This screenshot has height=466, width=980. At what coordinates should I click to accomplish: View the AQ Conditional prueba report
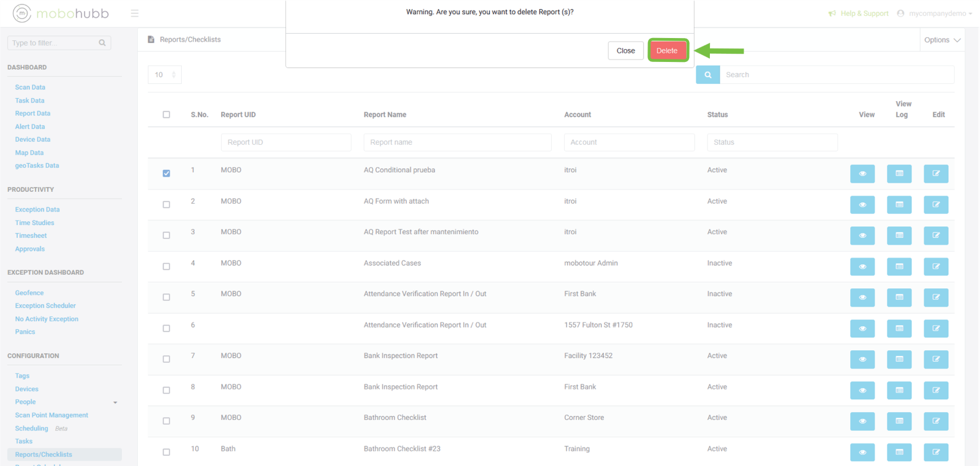pyautogui.click(x=862, y=174)
